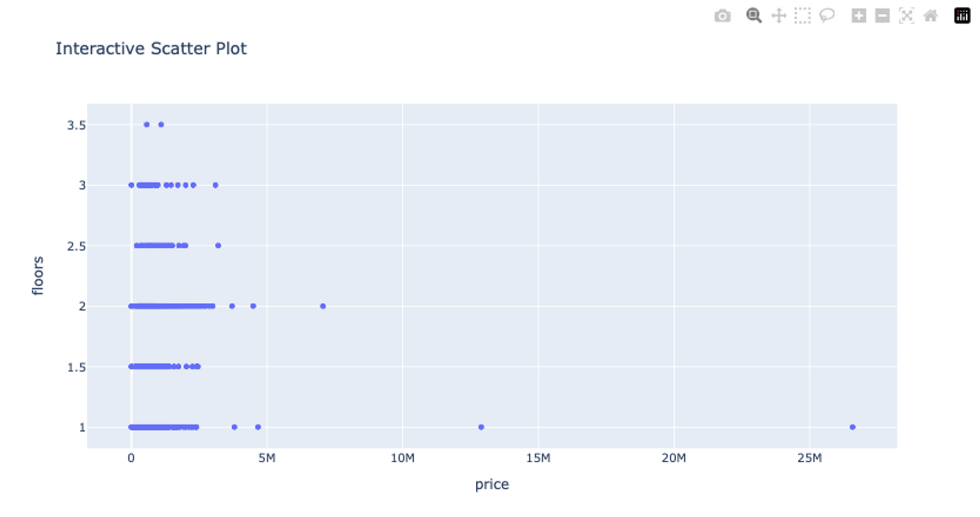Activate the Zoom tool in the modebar

[x=754, y=16]
